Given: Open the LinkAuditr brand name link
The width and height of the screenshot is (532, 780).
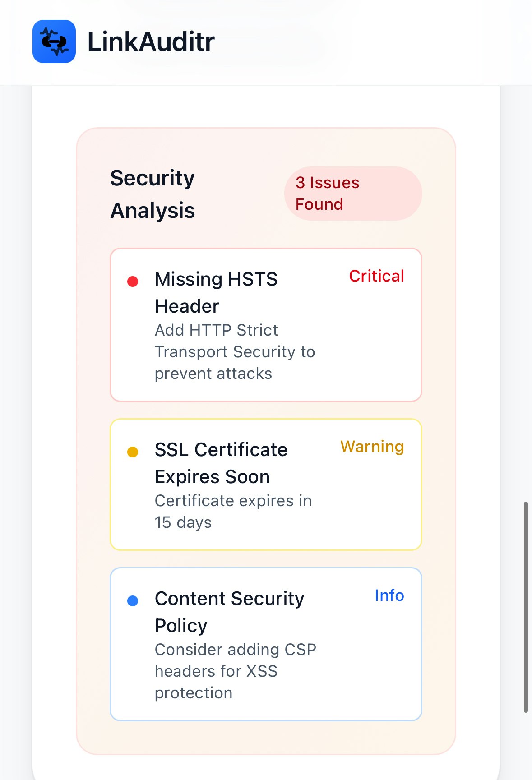Looking at the screenshot, I should (151, 42).
